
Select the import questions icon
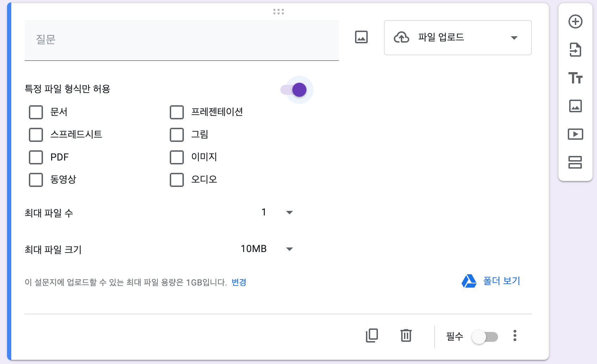pos(575,50)
